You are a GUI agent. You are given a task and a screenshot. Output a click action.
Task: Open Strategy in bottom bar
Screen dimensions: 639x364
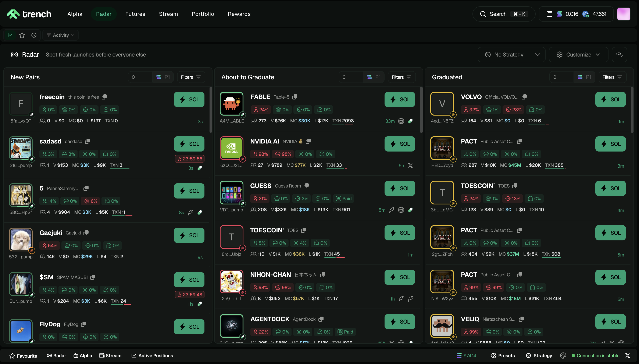click(x=539, y=356)
